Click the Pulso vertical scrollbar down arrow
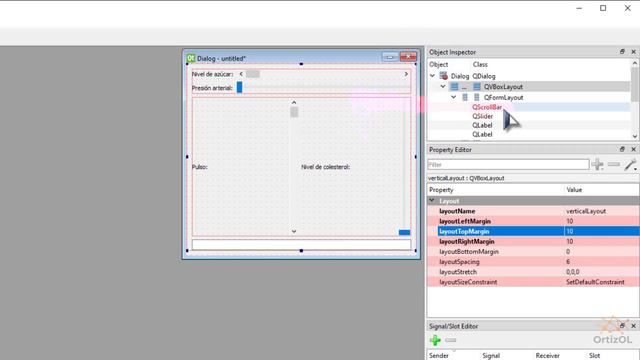The height and width of the screenshot is (360, 640). point(294,231)
